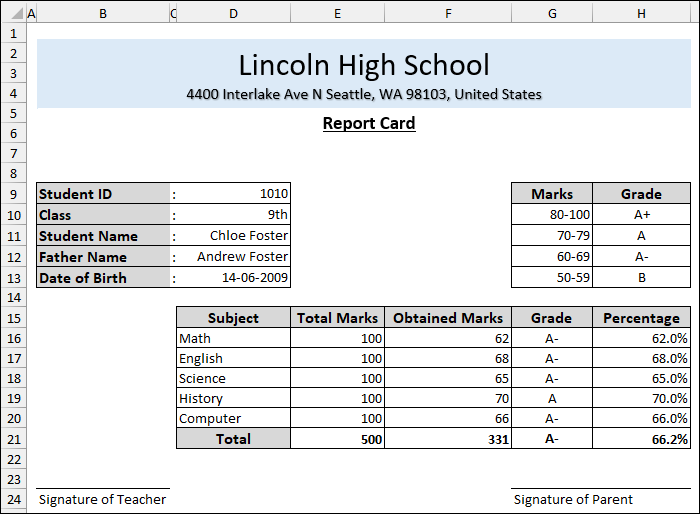Select the Percentage column heading cell

click(641, 318)
